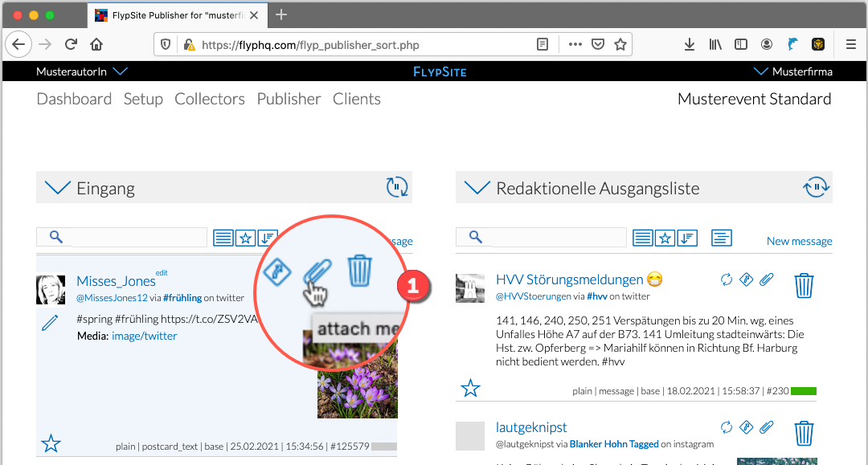Delete the Misses_Jones message
The width and height of the screenshot is (868, 465).
[x=360, y=271]
